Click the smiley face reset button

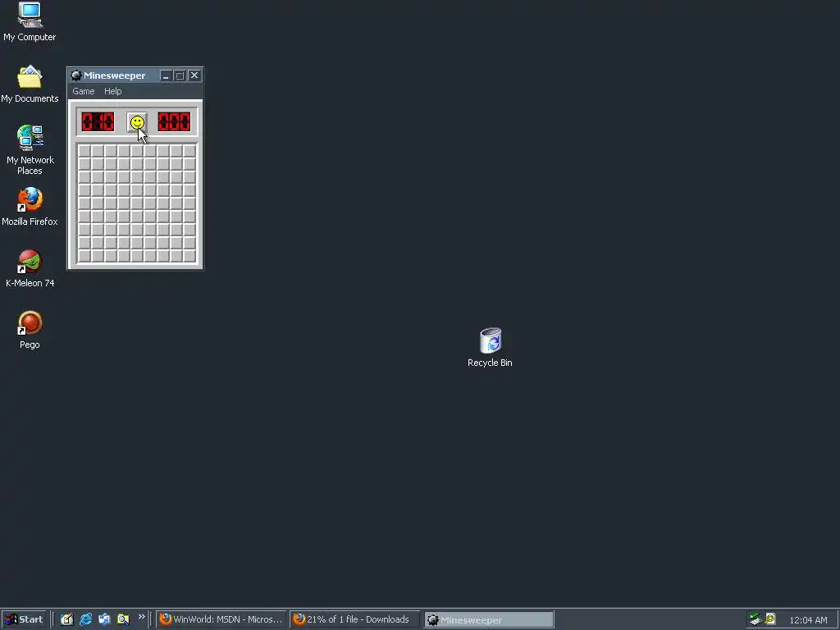[x=137, y=123]
